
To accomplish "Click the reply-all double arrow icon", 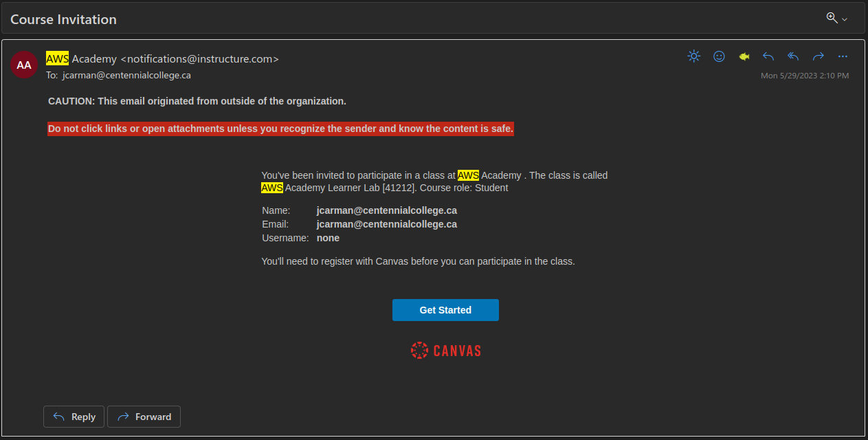I will [x=792, y=56].
